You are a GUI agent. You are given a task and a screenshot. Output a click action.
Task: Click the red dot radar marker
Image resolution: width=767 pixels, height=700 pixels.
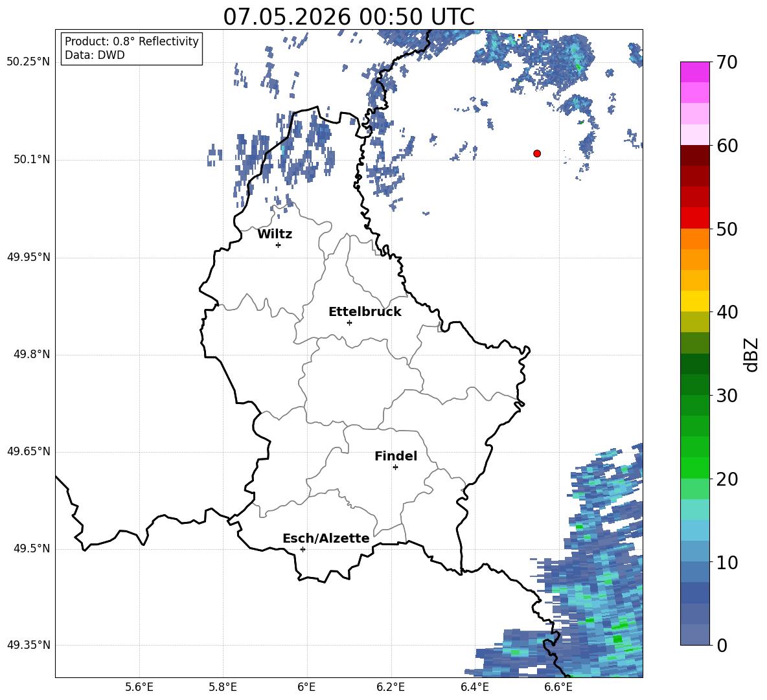pos(537,153)
